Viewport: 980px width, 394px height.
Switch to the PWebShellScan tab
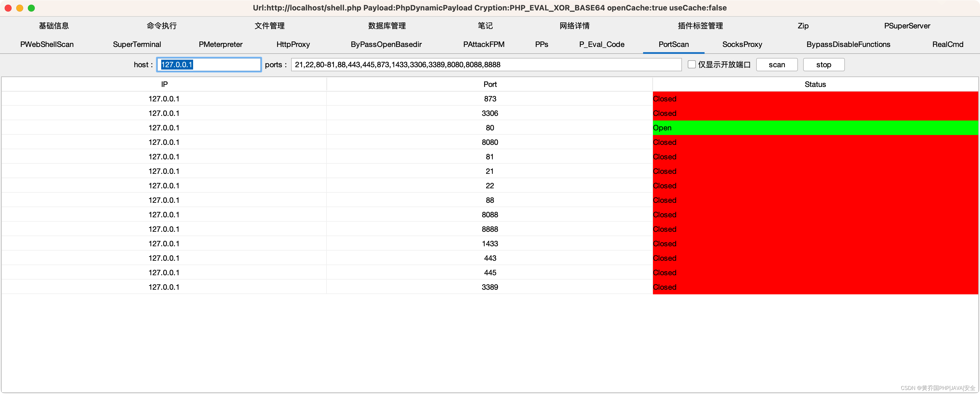pos(47,45)
